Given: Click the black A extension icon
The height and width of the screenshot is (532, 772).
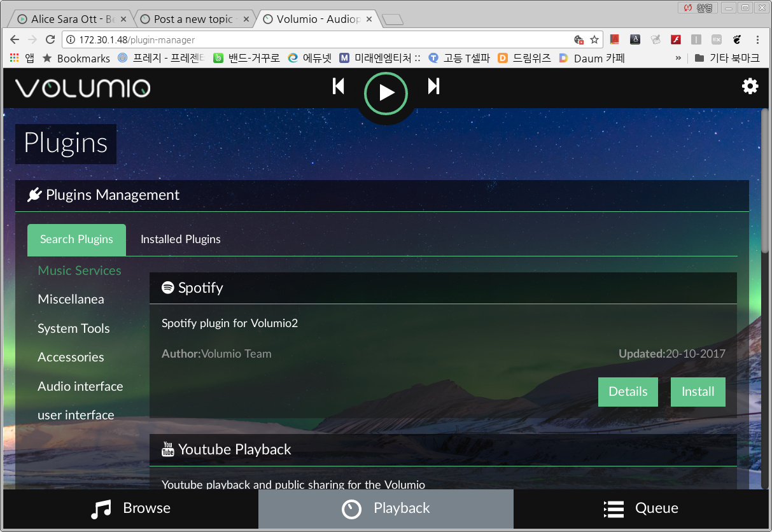Looking at the screenshot, I should [635, 39].
